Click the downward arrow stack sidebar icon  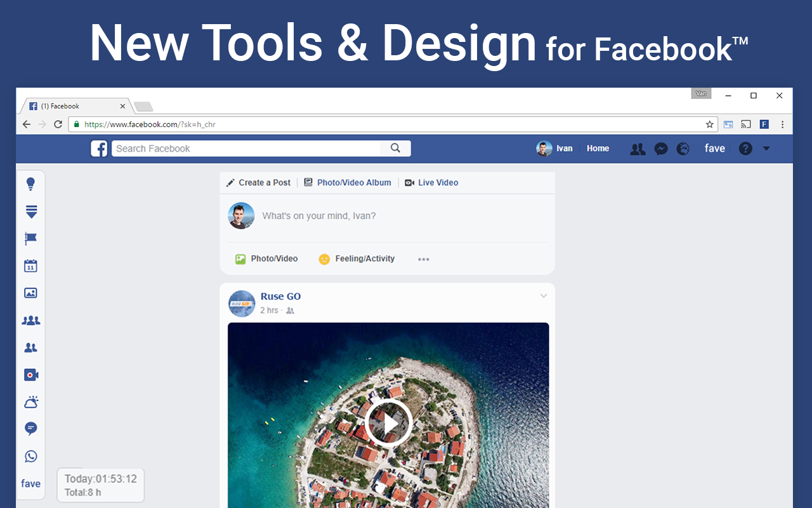tap(30, 211)
